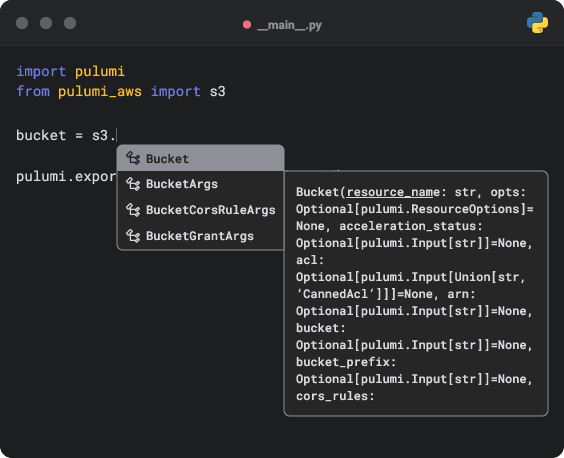Click the __main__.py file title

point(289,25)
